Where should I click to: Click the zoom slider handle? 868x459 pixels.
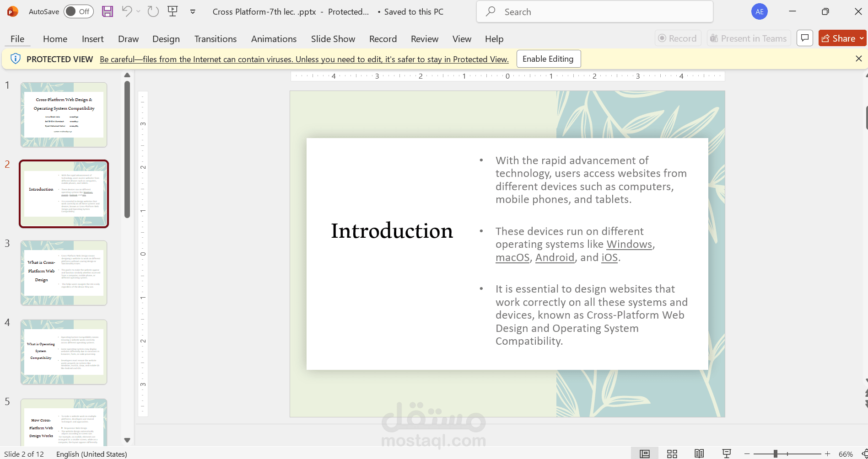pyautogui.click(x=776, y=454)
